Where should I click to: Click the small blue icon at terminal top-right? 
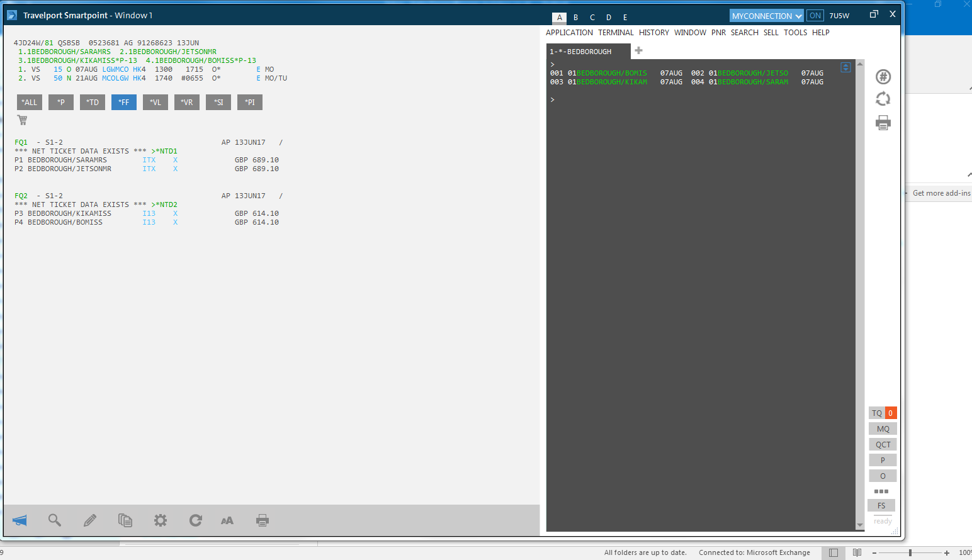coord(845,67)
